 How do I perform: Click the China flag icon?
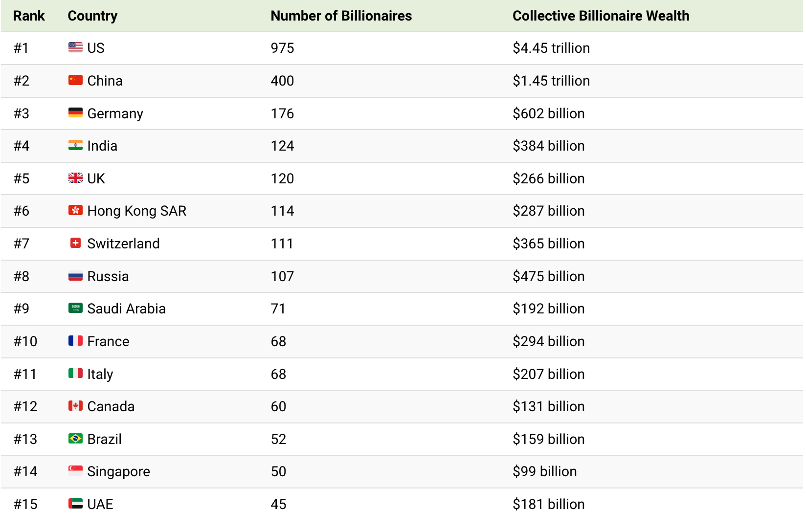(x=75, y=80)
